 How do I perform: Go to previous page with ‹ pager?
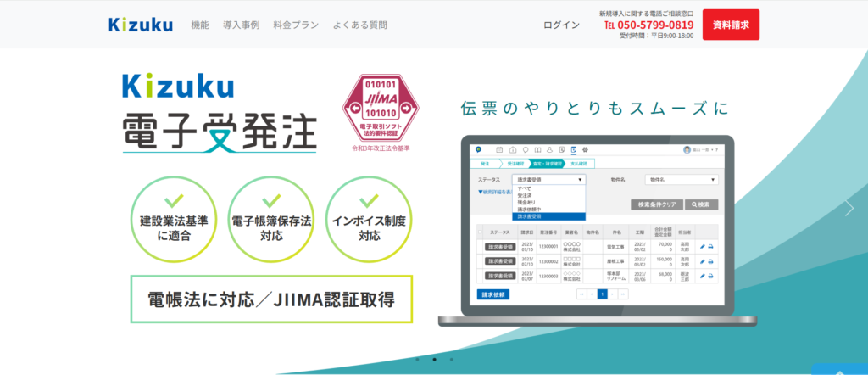click(593, 294)
